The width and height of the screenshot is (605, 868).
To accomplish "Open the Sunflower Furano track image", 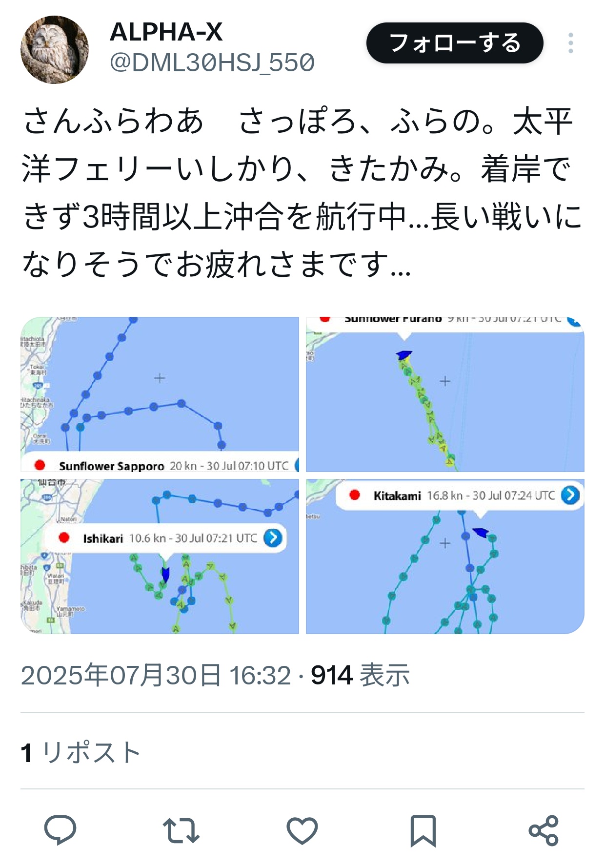I will coord(445,394).
